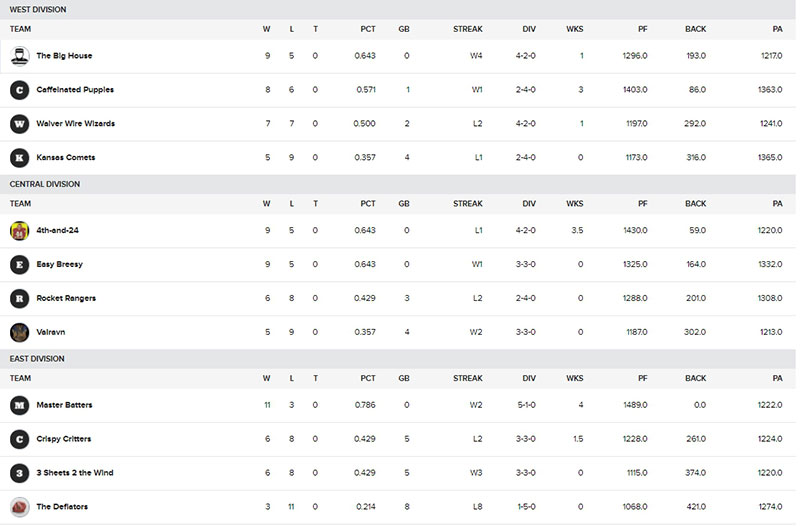This screenshot has height=526, width=800.
Task: Select Central Division section header
Action: click(398, 184)
